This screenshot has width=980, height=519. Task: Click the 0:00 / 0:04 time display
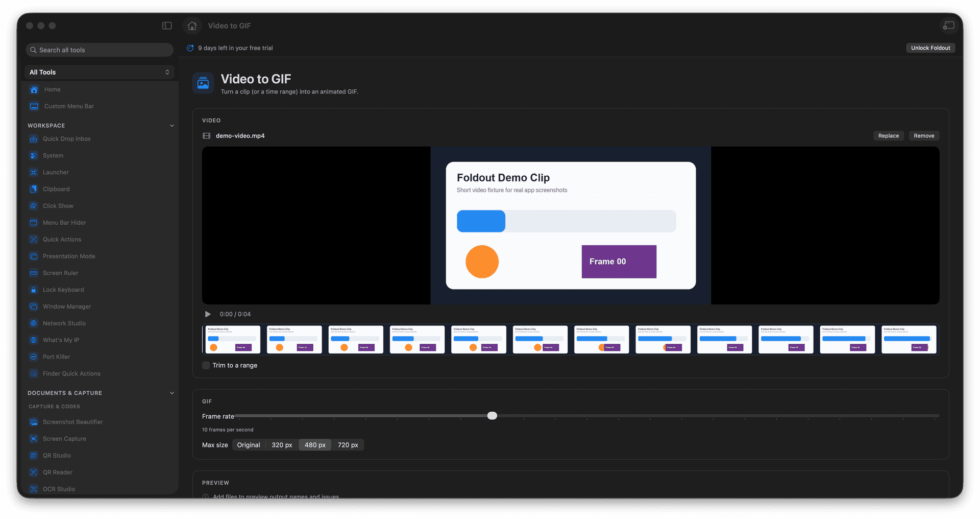coord(235,314)
